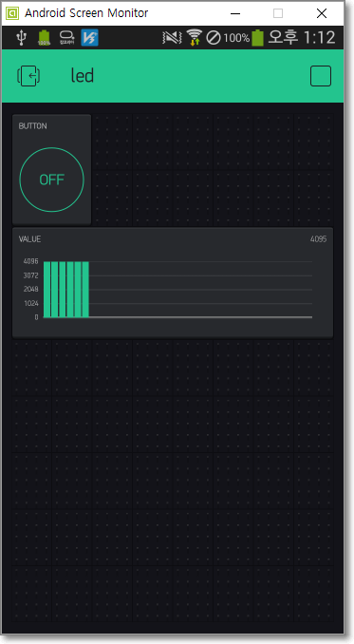Click the first green bar in graph
354x644 pixels.
[47, 289]
